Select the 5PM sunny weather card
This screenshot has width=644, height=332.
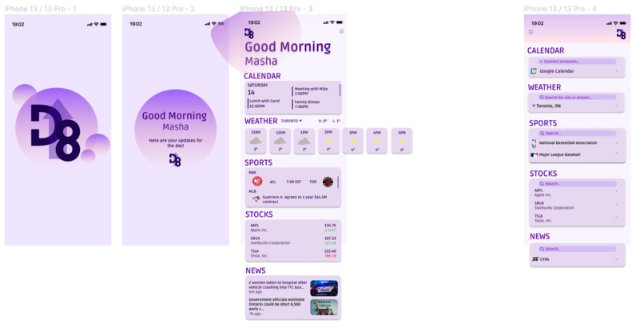402,141
